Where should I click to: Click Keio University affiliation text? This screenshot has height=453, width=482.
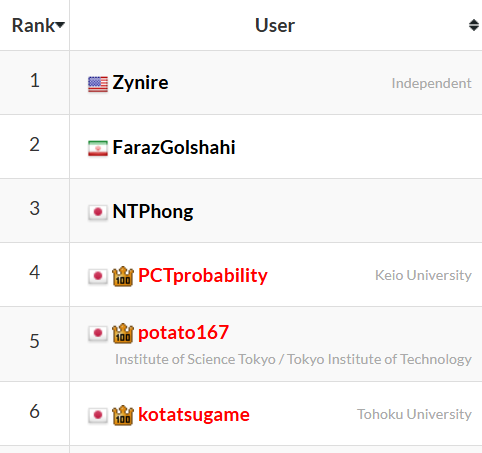423,275
